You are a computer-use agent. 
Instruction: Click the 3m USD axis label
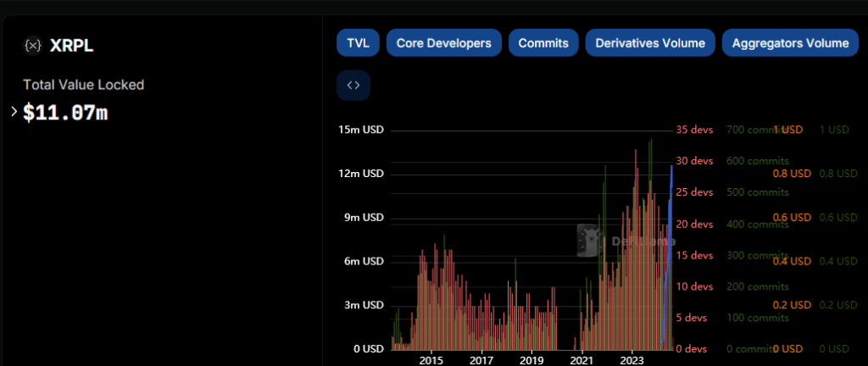[363, 305]
